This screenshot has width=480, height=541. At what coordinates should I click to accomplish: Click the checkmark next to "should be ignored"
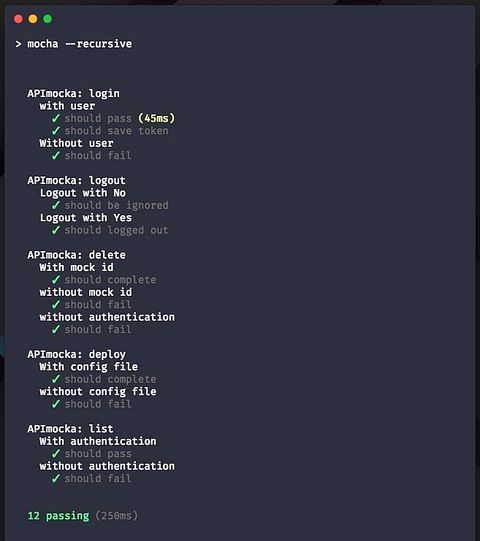56,205
